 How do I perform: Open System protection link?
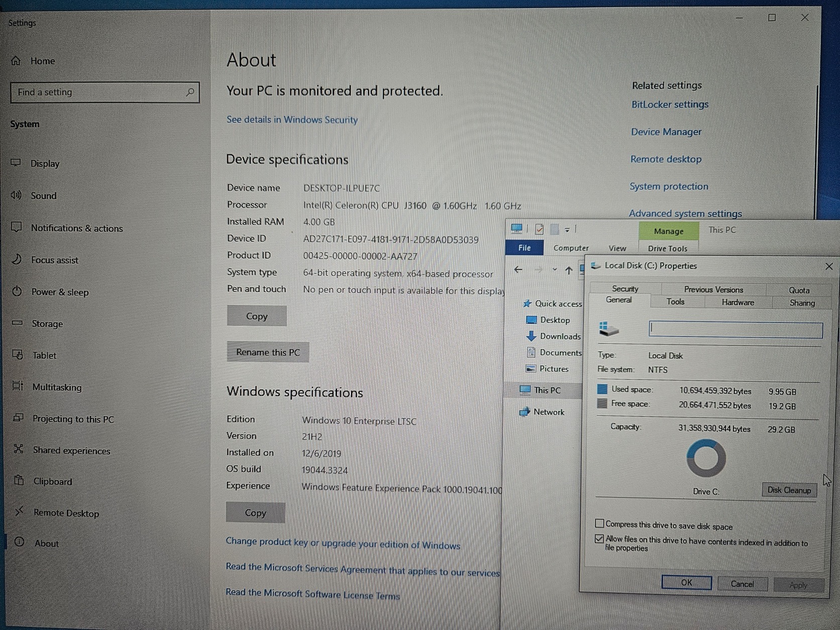click(669, 186)
